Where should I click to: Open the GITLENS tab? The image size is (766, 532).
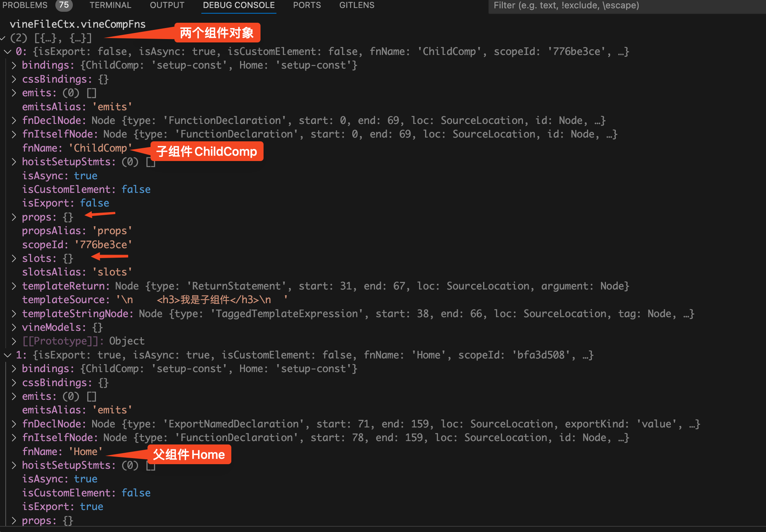pyautogui.click(x=356, y=5)
